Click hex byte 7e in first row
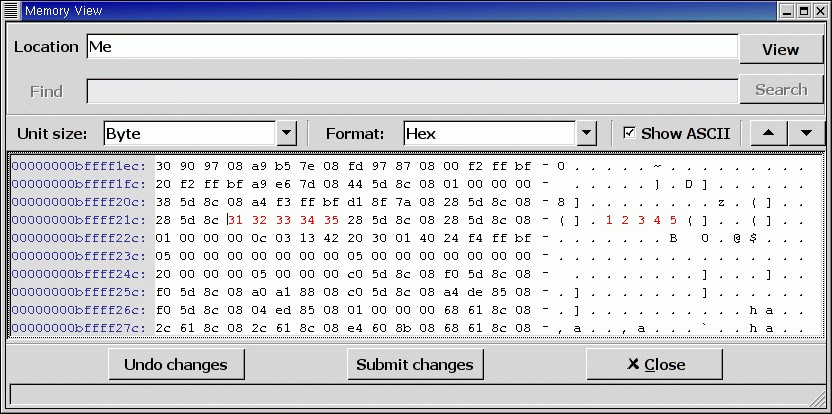This screenshot has height=414, width=832. 307,166
